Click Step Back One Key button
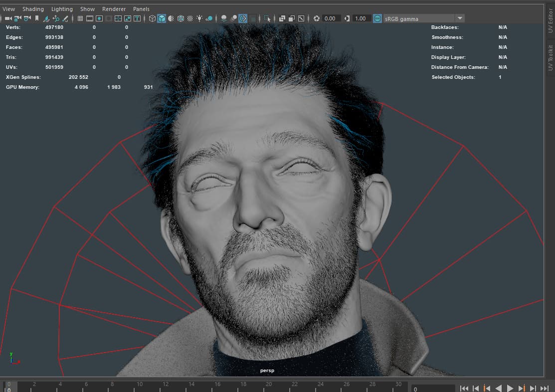This screenshot has height=392, width=555. tap(487, 389)
